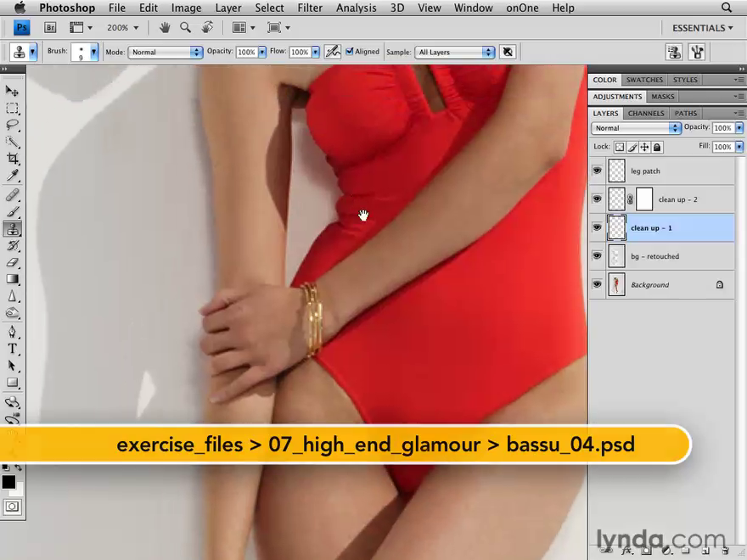The width and height of the screenshot is (747, 560).
Task: Open the Layers panel Opacity arrow
Action: pyautogui.click(x=739, y=127)
